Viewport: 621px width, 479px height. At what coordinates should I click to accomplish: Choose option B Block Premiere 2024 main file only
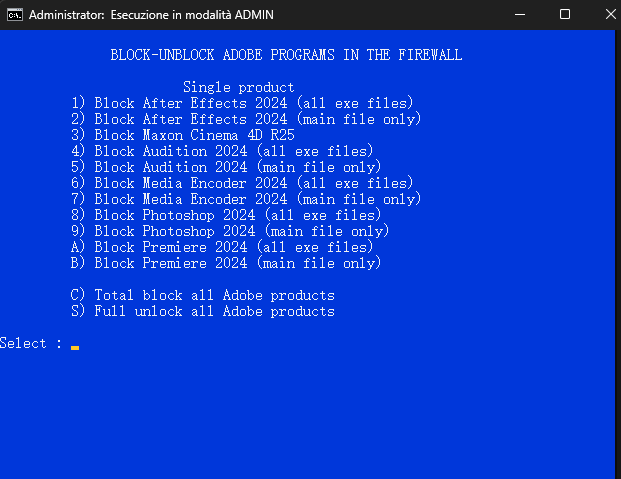coord(226,263)
